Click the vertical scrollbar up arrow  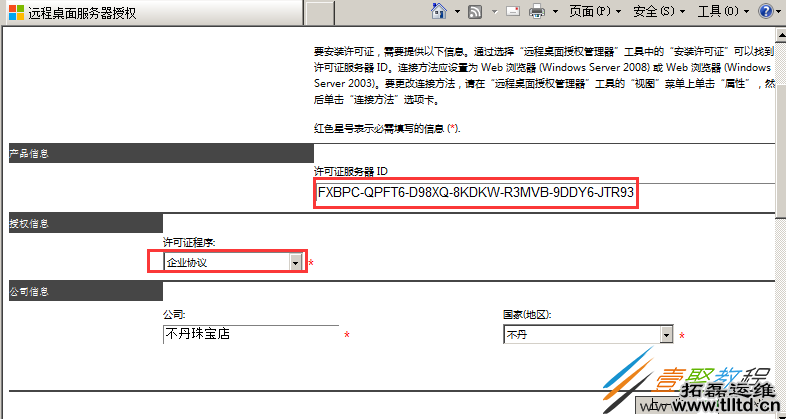pyautogui.click(x=781, y=36)
